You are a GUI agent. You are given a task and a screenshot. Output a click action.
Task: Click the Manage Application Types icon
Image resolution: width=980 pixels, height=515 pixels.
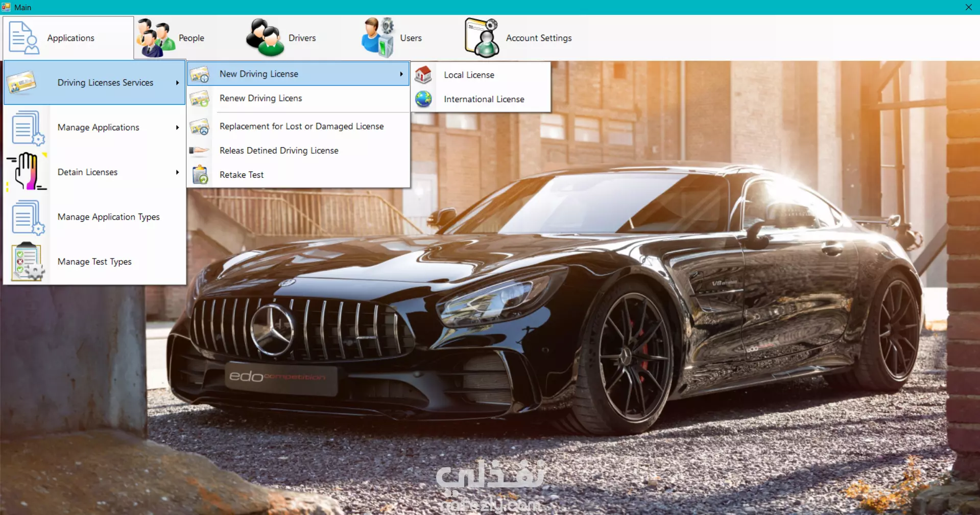(28, 217)
